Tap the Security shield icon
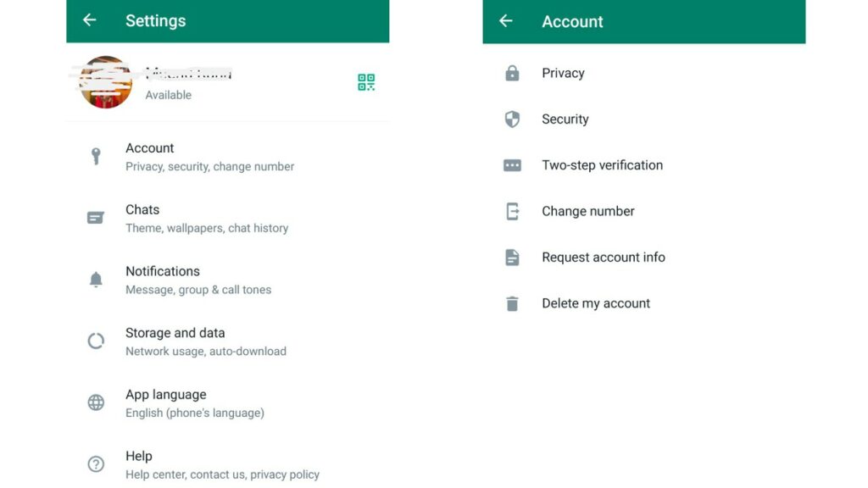 pyautogui.click(x=512, y=119)
